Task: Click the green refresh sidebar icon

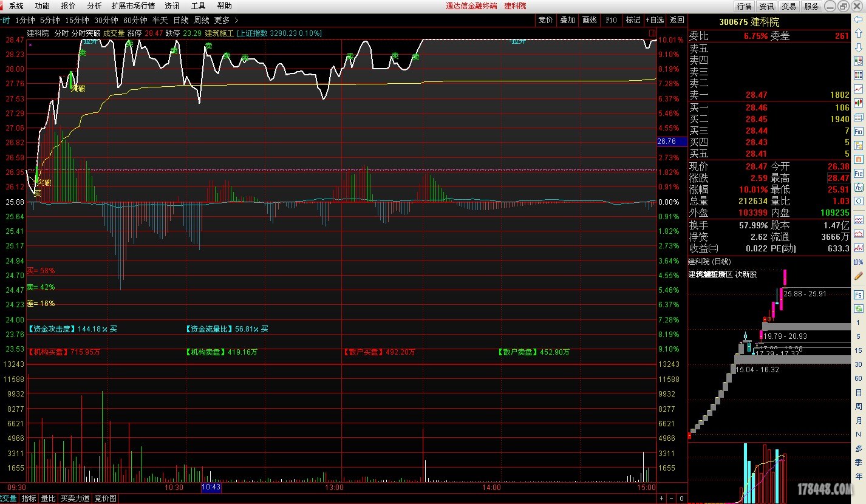Action: coord(859,308)
